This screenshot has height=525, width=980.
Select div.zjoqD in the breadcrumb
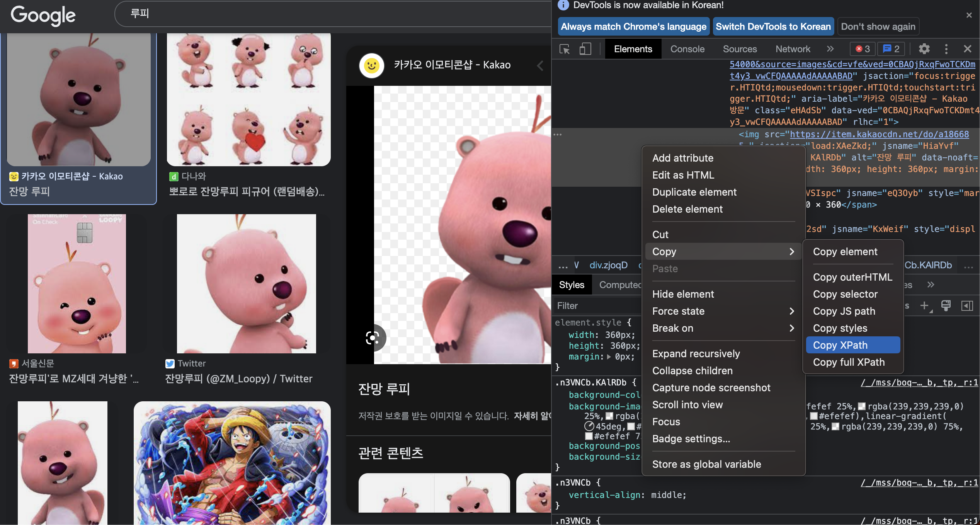609,265
